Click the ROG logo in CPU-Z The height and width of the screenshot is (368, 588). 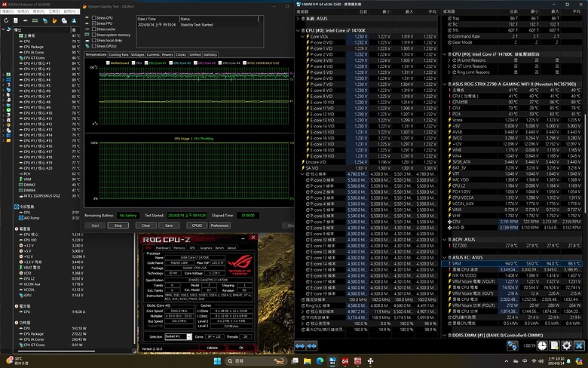coord(240,264)
